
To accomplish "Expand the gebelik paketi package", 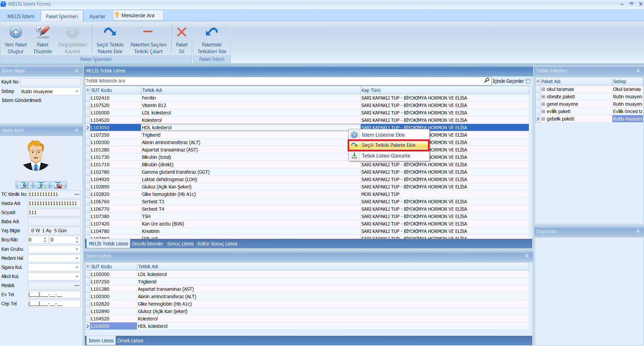I will point(543,119).
